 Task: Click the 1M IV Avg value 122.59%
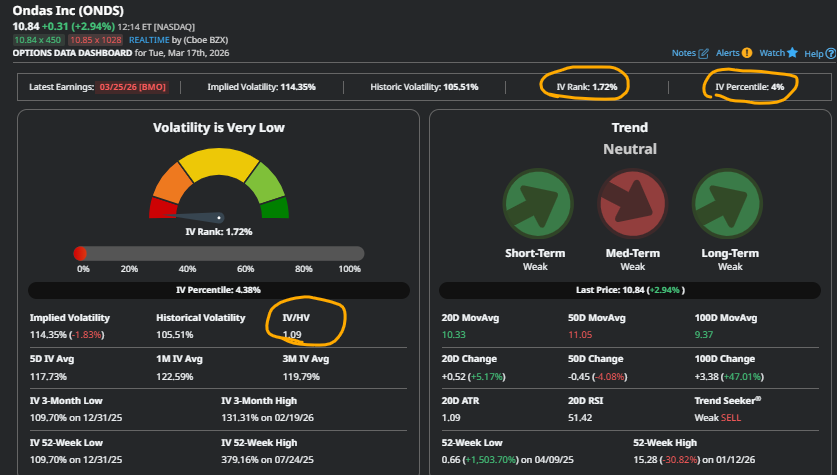point(175,377)
